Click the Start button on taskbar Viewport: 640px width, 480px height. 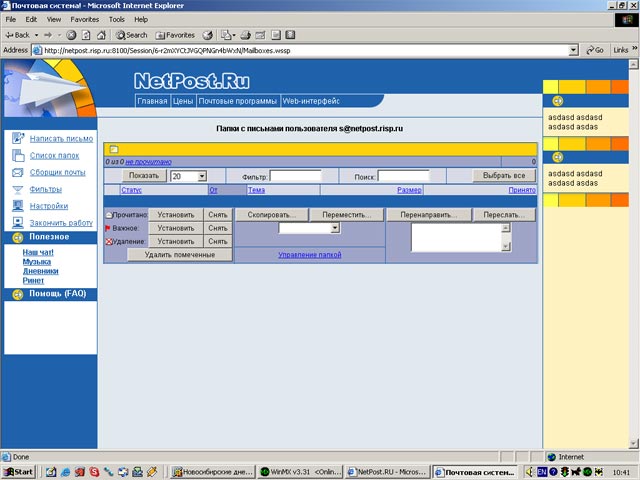pos(19,472)
